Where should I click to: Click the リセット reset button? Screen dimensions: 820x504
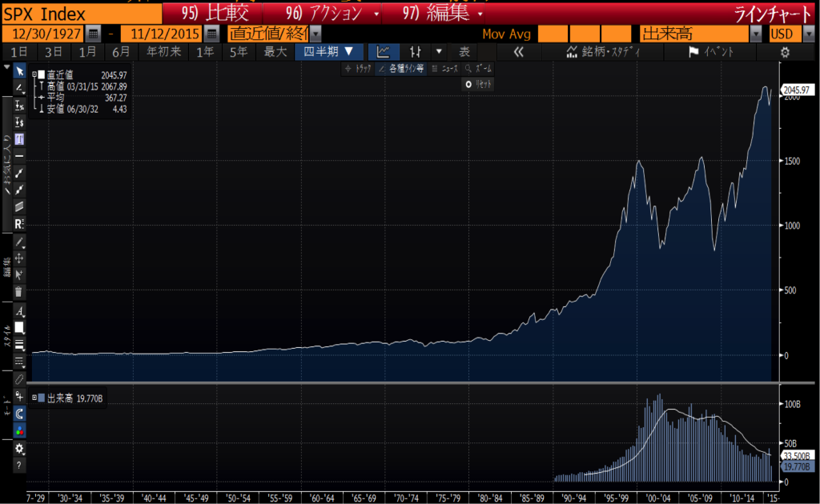tap(478, 84)
